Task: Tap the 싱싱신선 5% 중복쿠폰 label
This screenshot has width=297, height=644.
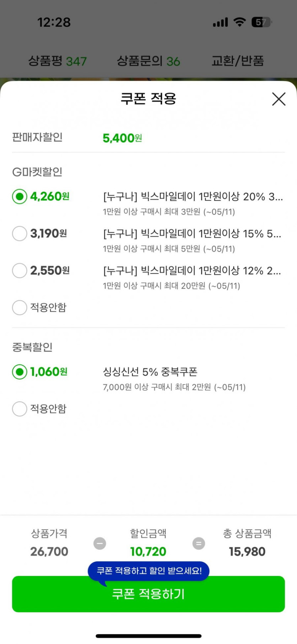Action: tap(150, 372)
